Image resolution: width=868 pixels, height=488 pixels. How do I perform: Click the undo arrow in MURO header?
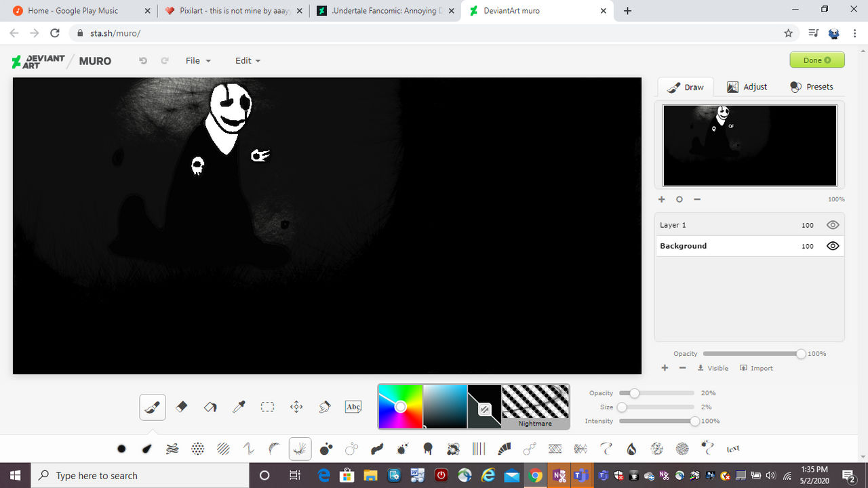[143, 60]
